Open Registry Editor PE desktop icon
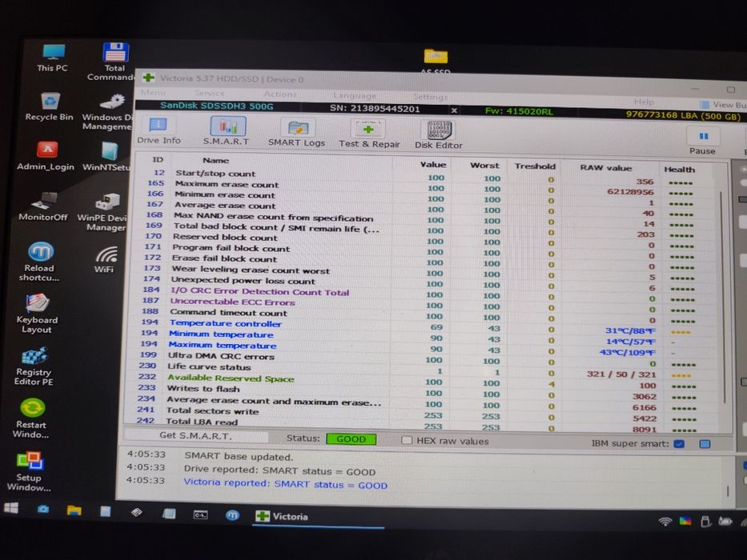This screenshot has height=560, width=747. (34, 366)
